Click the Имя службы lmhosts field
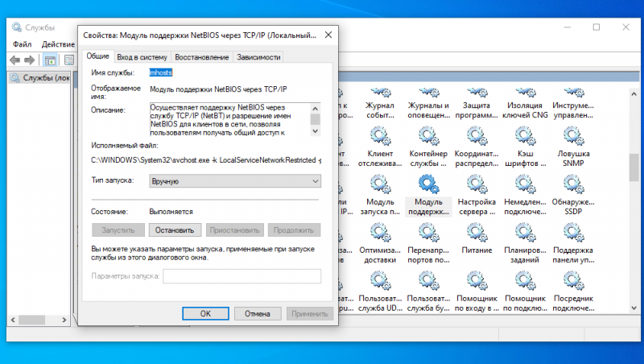The image size is (644, 364). pos(160,72)
